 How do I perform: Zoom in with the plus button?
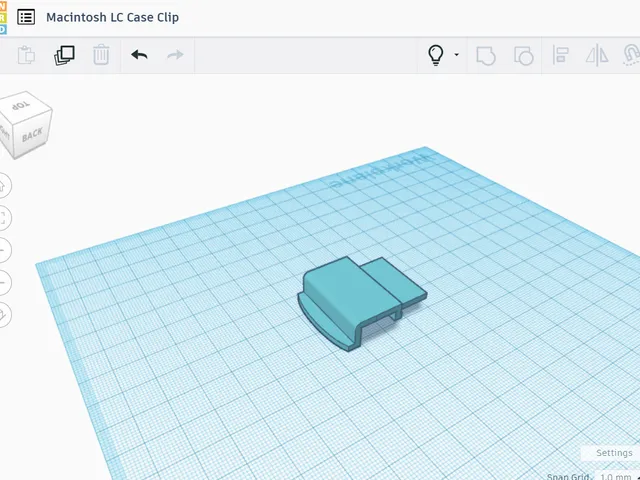[3, 250]
